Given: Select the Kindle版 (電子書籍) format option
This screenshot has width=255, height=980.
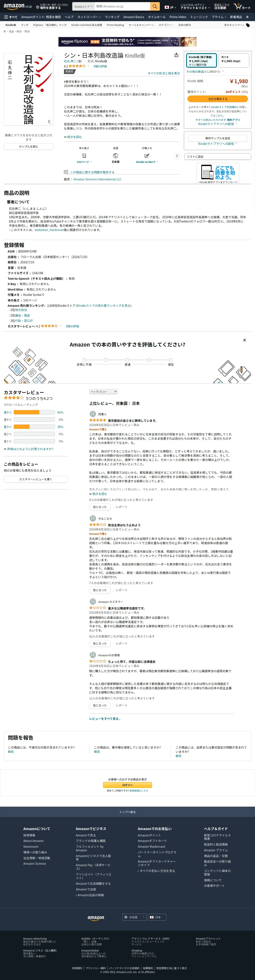Looking at the screenshot, I should click(x=201, y=60).
